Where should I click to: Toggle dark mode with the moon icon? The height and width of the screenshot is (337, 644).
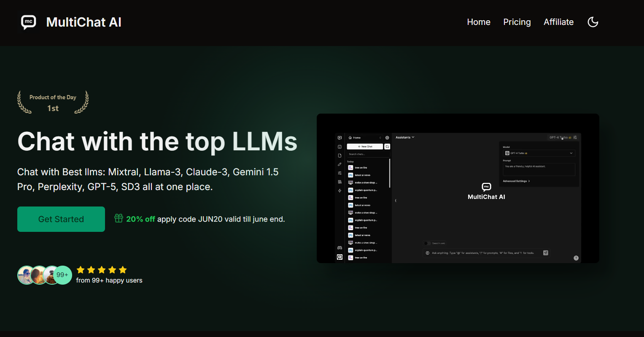point(593,22)
